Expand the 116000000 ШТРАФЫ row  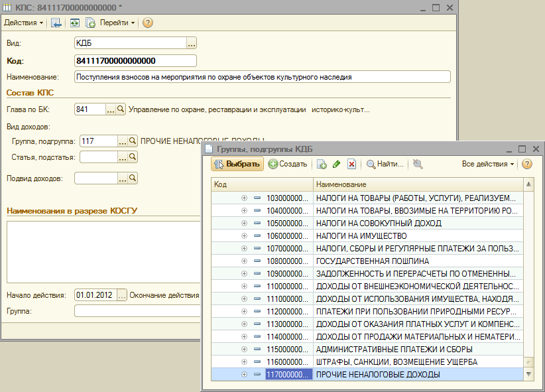(244, 362)
